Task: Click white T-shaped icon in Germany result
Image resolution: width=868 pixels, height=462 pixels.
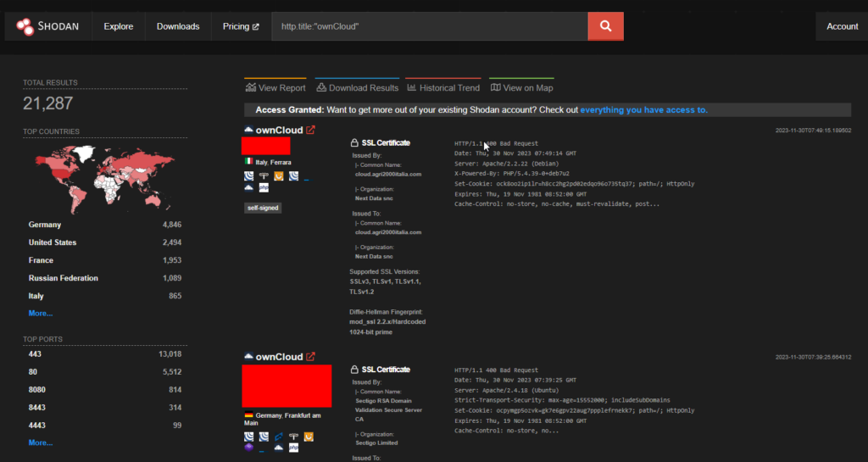Action: click(x=293, y=437)
